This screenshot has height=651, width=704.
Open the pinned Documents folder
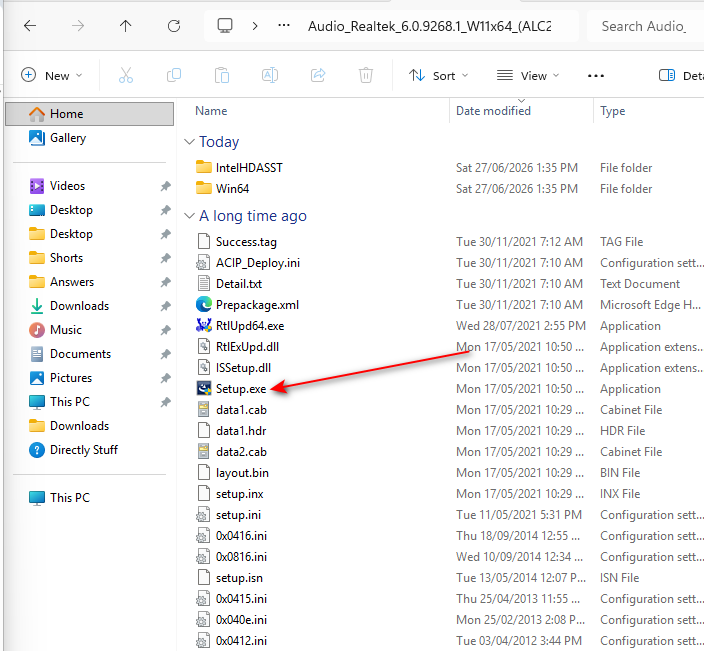pyautogui.click(x=80, y=354)
